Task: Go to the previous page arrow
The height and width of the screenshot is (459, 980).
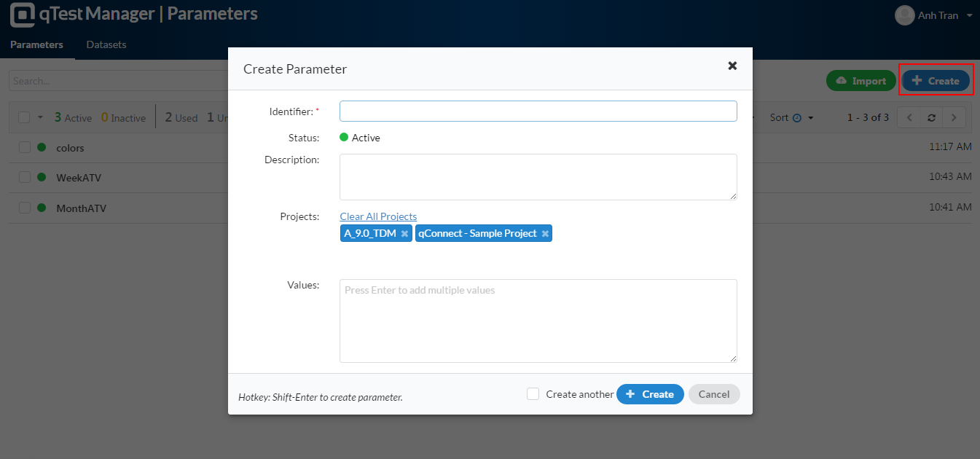Action: click(909, 117)
